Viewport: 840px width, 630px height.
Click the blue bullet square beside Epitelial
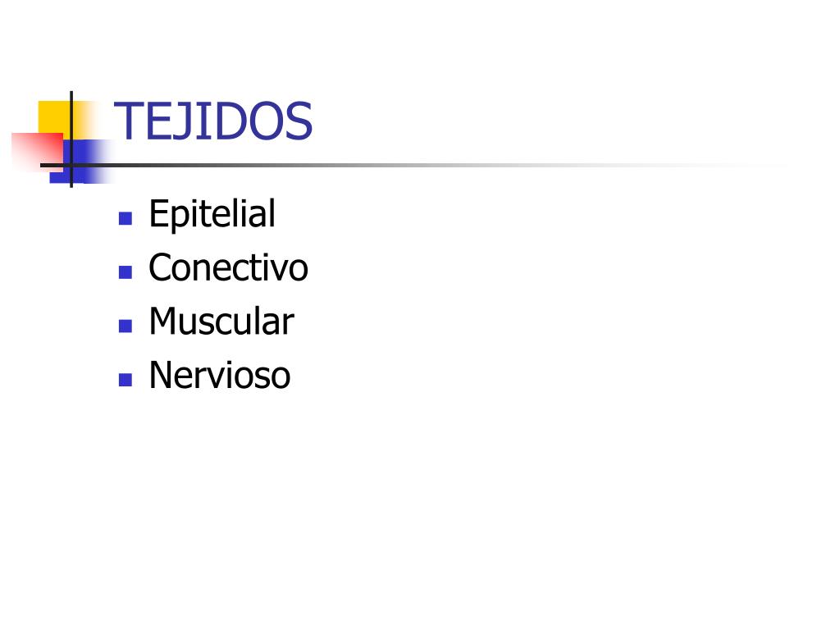tap(126, 218)
